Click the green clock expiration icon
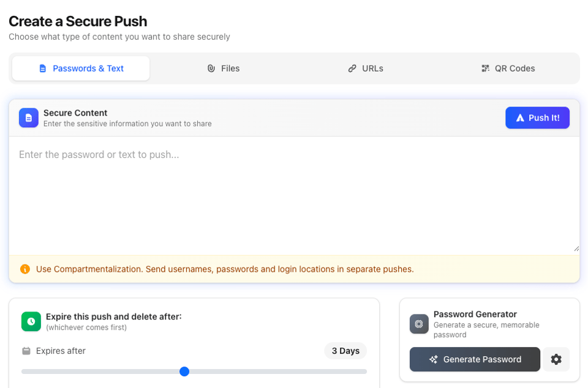 (x=31, y=321)
